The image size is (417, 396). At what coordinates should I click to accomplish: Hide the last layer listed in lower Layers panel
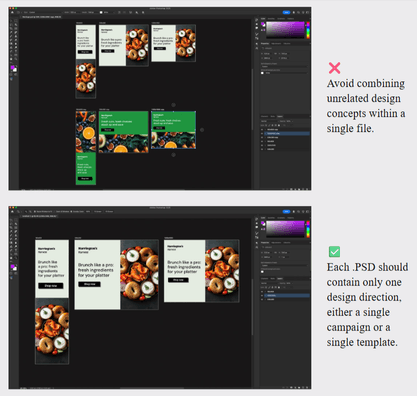tap(262, 299)
